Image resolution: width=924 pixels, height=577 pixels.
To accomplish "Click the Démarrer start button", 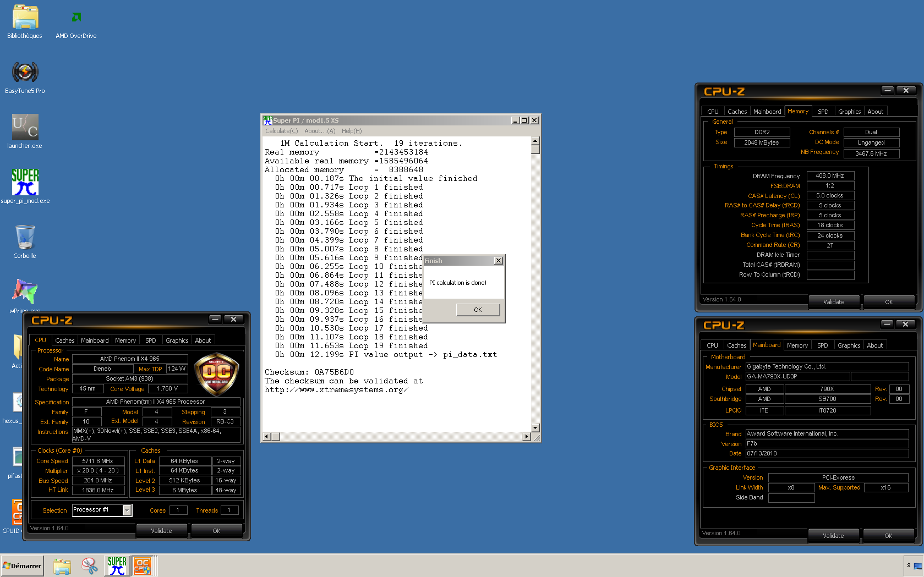I will click(x=22, y=566).
